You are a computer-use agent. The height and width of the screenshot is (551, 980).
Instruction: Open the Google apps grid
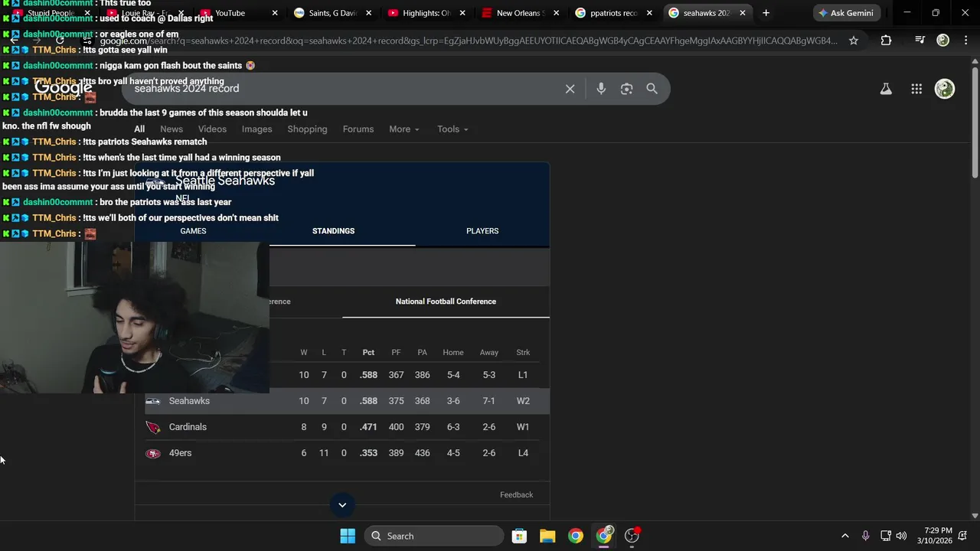click(916, 89)
